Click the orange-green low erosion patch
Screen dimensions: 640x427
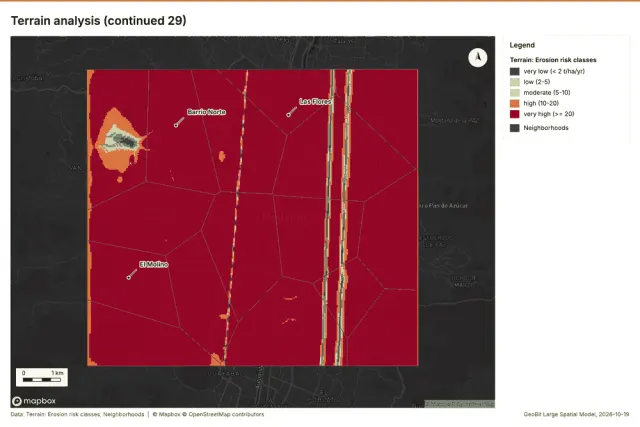point(120,140)
